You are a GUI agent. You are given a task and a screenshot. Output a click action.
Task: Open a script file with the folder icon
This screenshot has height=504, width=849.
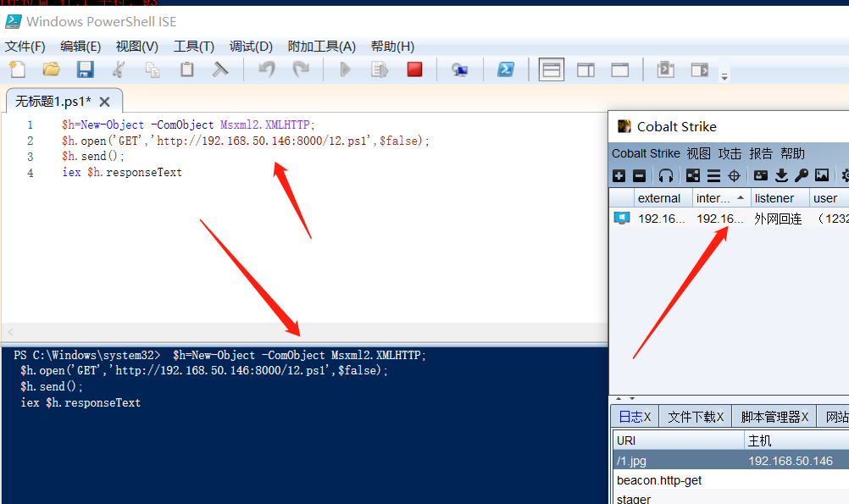[52, 69]
